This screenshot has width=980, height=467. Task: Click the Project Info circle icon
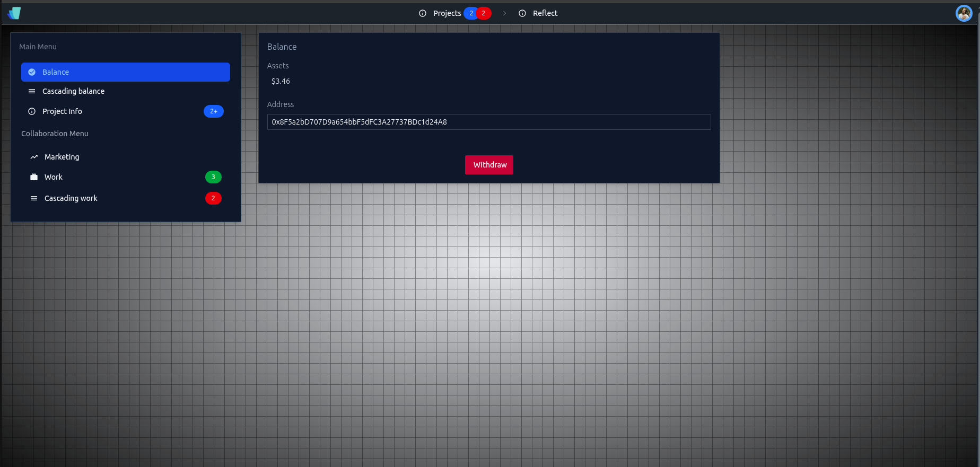(x=32, y=111)
